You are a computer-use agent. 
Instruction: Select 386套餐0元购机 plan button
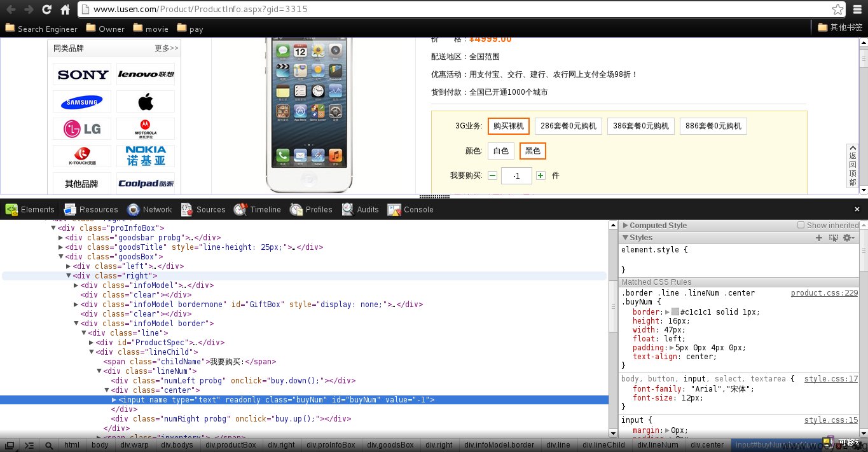[x=641, y=126]
